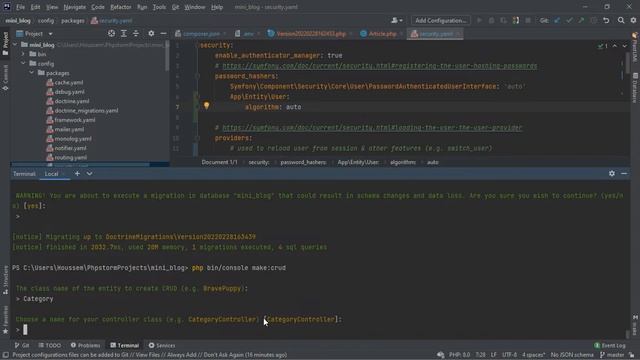The image size is (640, 360).
Task: Toggle the Git tool window button at bottom
Action: pyautogui.click(x=22, y=345)
